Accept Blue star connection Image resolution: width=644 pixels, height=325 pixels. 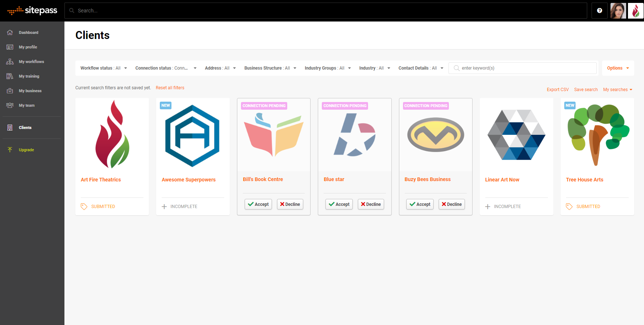339,204
